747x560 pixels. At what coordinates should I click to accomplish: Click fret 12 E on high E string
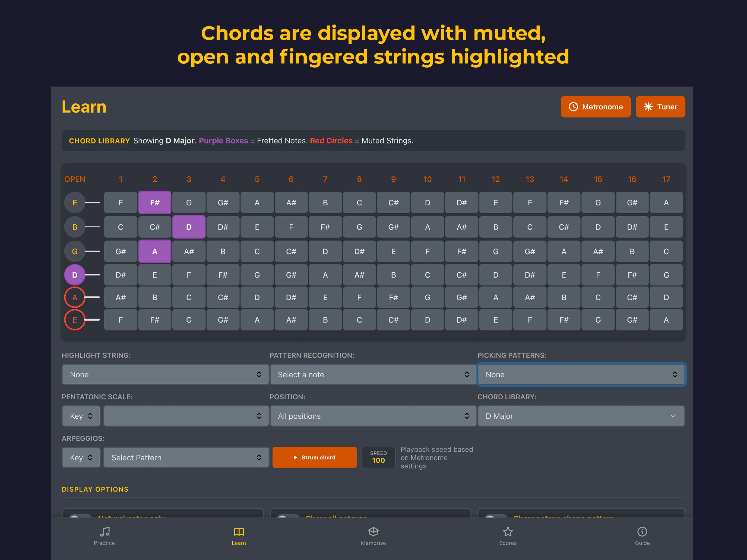pos(495,202)
